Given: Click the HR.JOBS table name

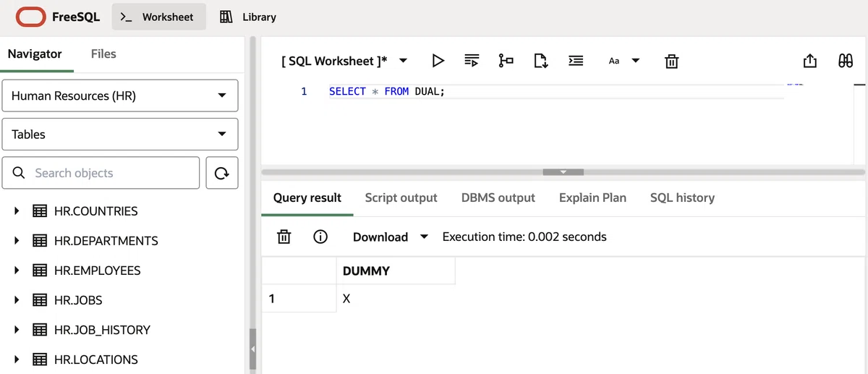Looking at the screenshot, I should (78, 300).
